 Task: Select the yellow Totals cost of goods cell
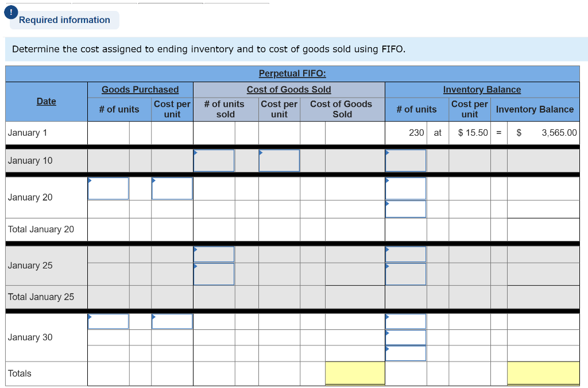[x=355, y=372]
